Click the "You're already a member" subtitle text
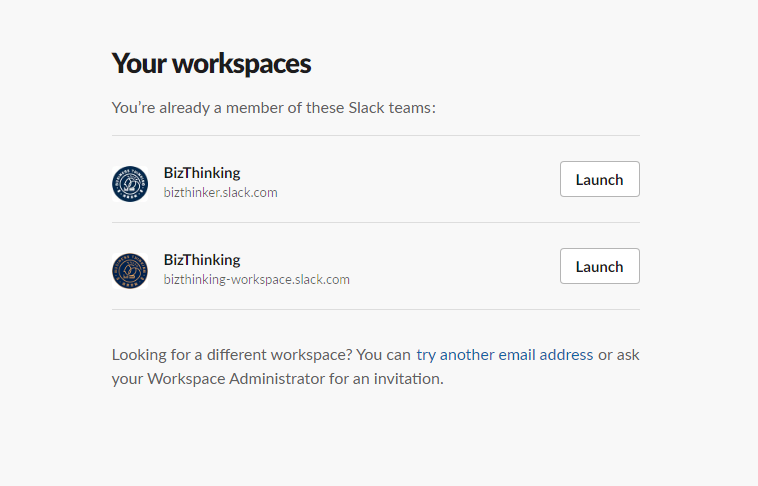This screenshot has width=758, height=486. pos(274,108)
